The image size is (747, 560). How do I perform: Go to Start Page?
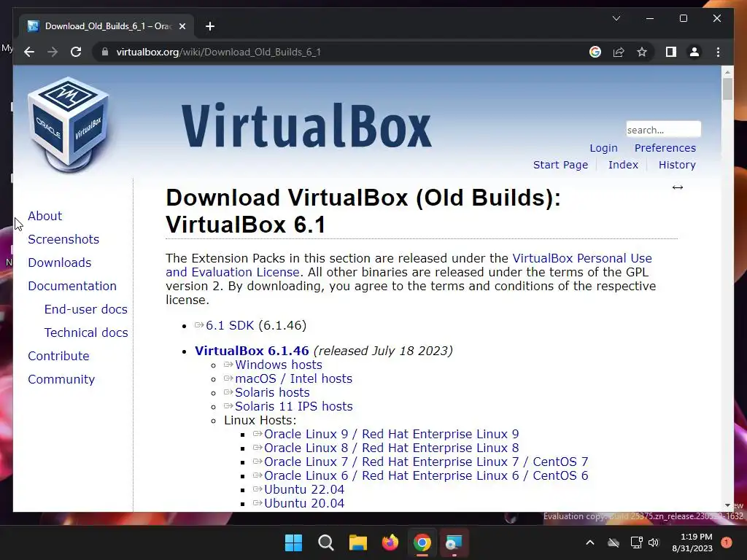pos(560,165)
